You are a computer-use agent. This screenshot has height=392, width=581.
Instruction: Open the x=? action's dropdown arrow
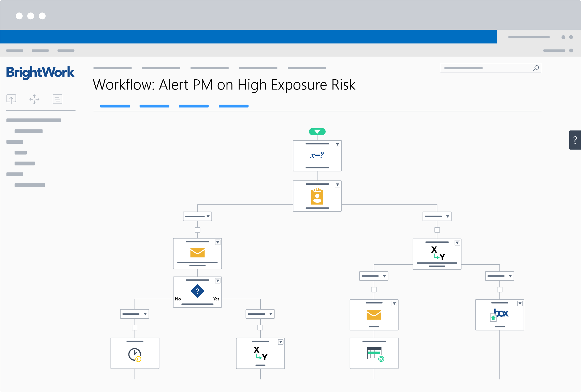point(337,144)
